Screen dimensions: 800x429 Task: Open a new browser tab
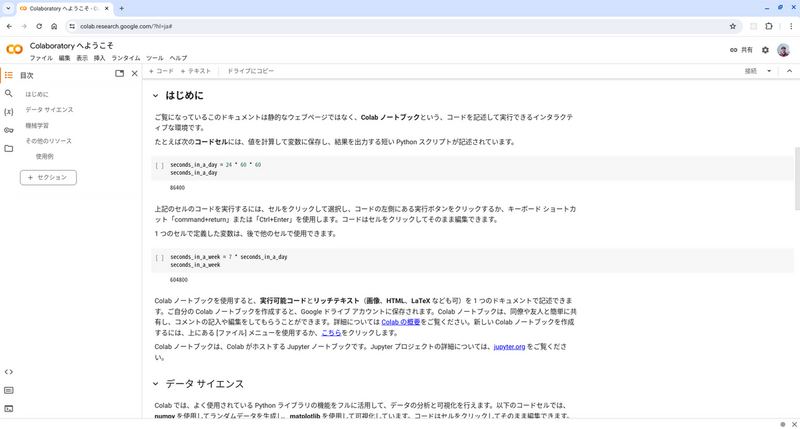pyautogui.click(x=121, y=8)
